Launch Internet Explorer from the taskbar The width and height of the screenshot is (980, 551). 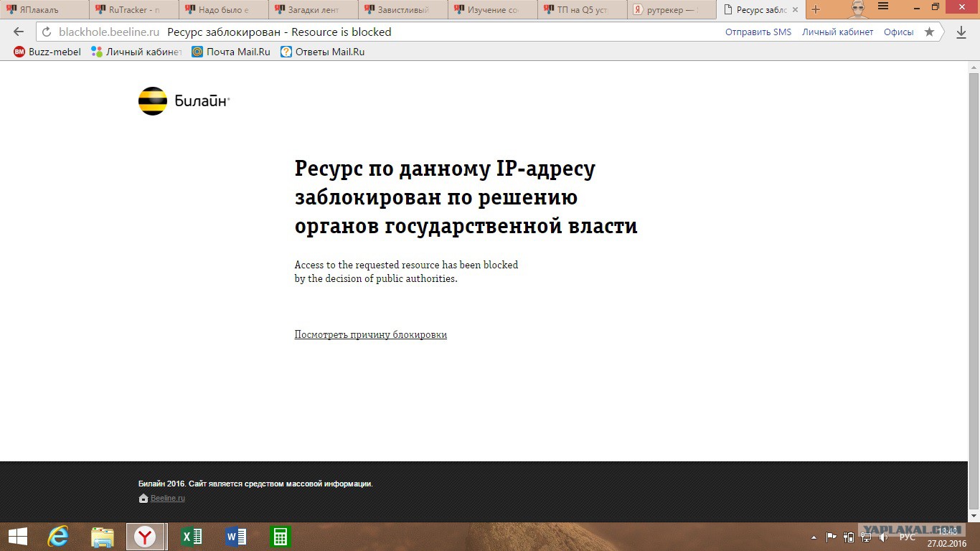(x=58, y=537)
